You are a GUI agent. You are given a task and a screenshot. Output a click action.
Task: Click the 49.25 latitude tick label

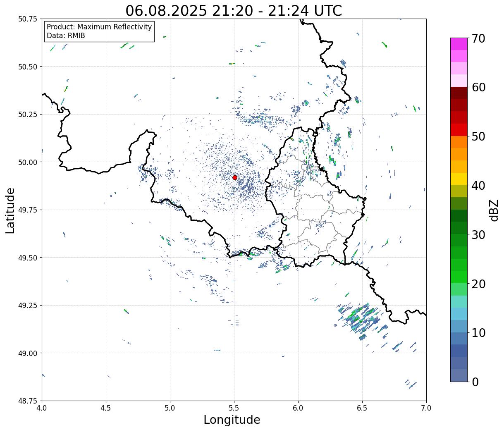click(28, 306)
